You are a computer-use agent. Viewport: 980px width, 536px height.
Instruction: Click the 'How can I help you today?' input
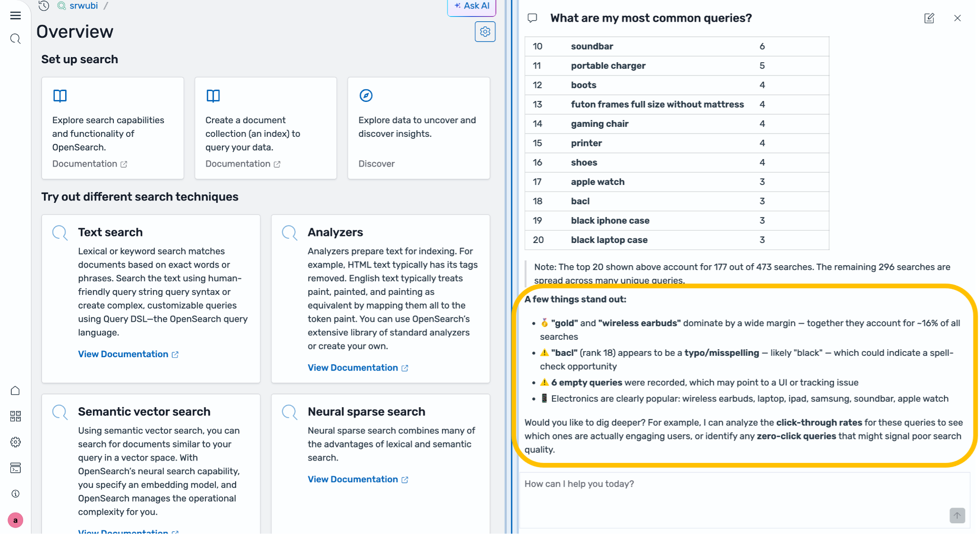click(x=744, y=500)
